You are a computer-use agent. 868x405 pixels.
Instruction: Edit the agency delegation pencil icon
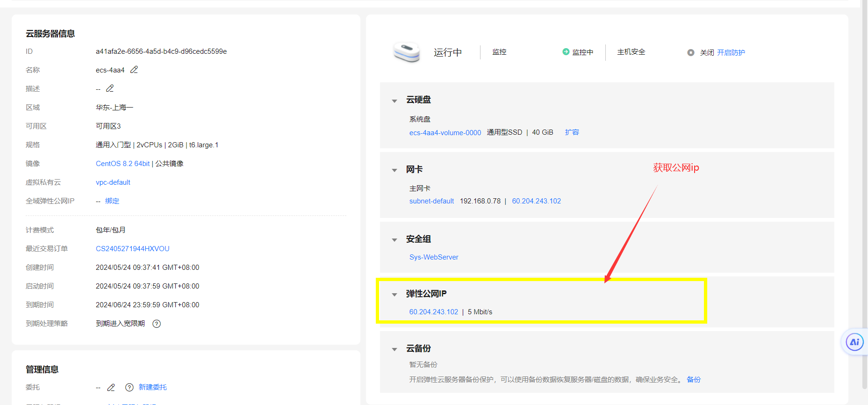111,387
